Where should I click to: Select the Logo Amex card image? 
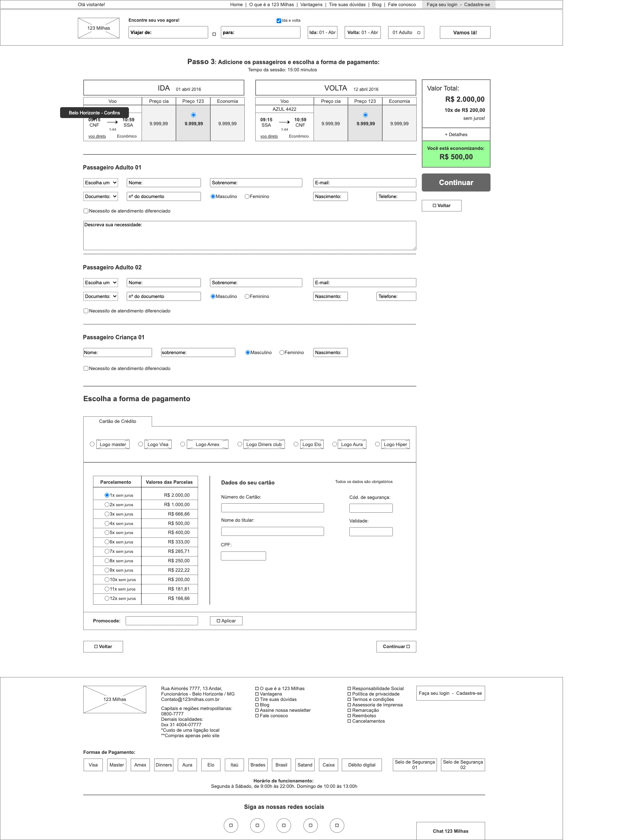[x=207, y=444]
